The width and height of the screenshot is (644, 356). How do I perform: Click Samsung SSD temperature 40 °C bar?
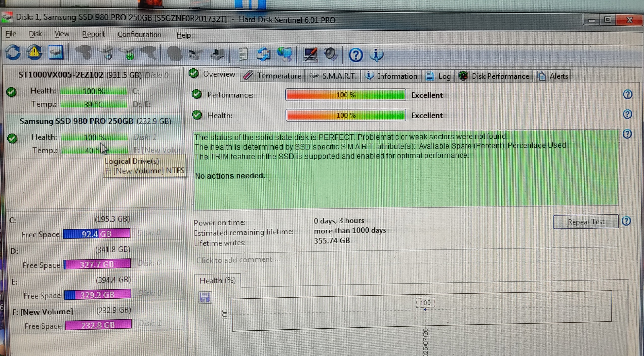95,150
